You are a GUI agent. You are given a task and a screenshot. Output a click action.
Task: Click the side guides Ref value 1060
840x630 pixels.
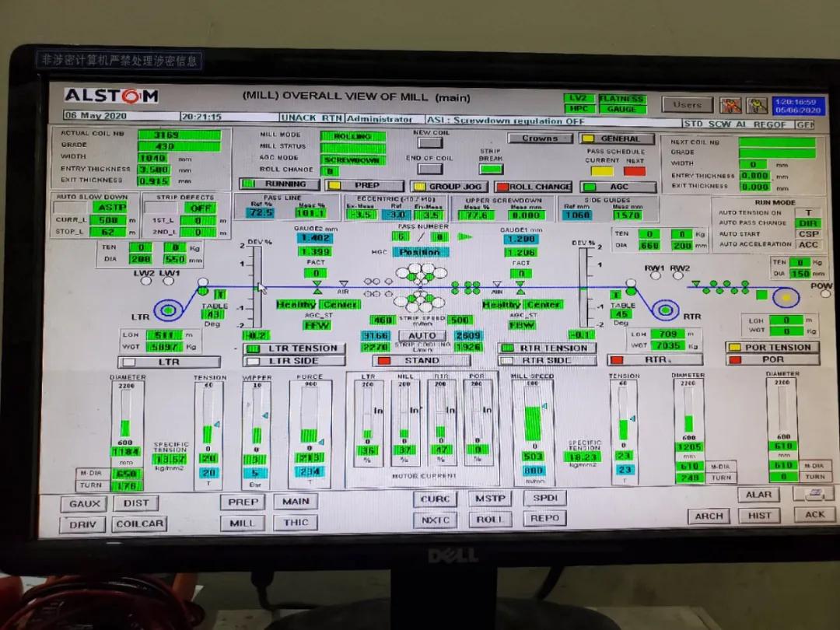pos(576,215)
